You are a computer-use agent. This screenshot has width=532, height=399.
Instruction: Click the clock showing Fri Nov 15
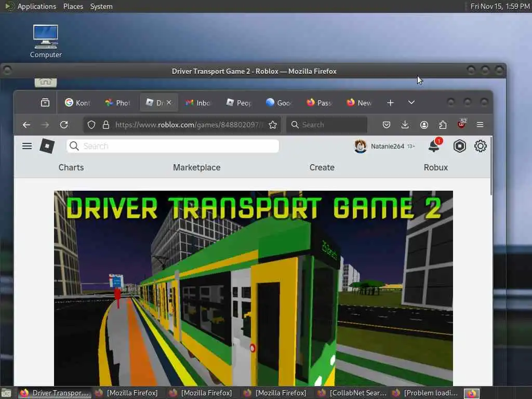(x=500, y=6)
